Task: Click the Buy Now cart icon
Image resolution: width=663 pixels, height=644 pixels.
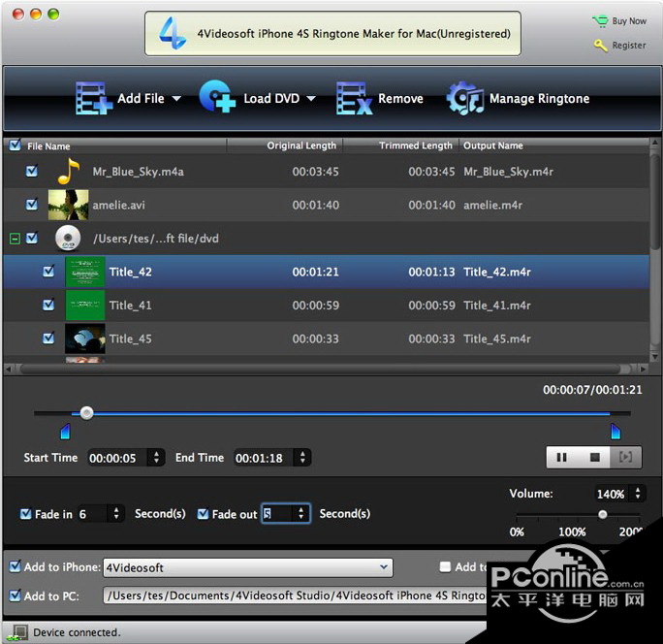Action: coord(600,21)
